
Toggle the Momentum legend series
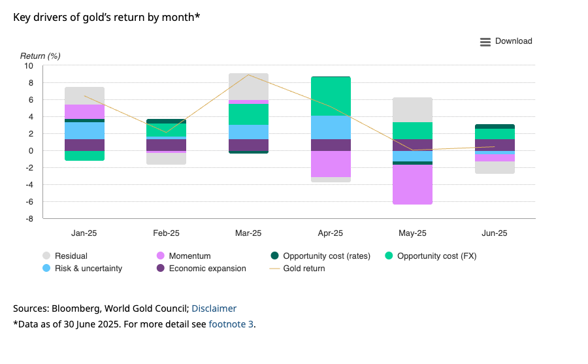189,256
